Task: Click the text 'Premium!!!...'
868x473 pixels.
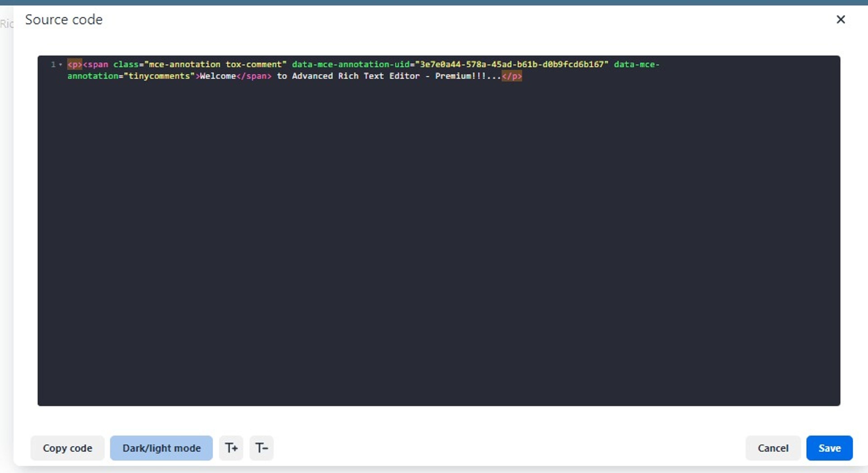Action: [x=468, y=76]
